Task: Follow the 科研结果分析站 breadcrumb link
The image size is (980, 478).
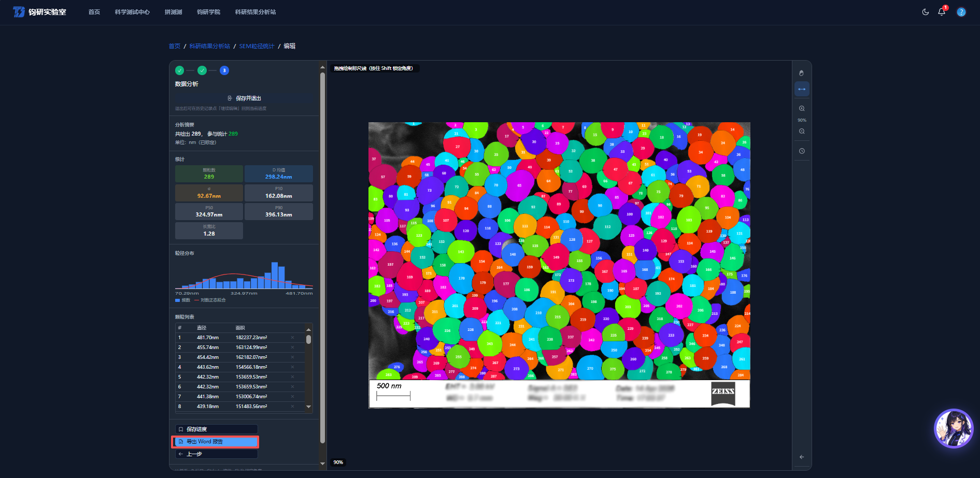Action: coord(209,46)
